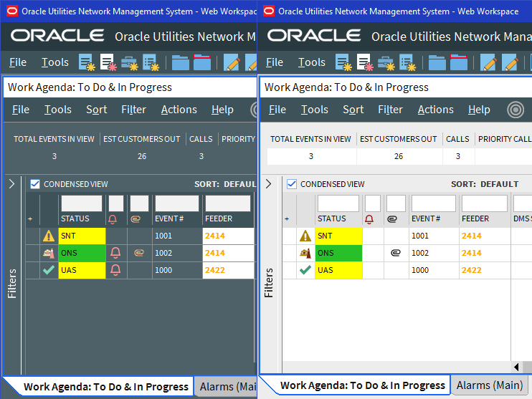
Task: Click list with star icon in right toolbar
Action: click(407, 62)
